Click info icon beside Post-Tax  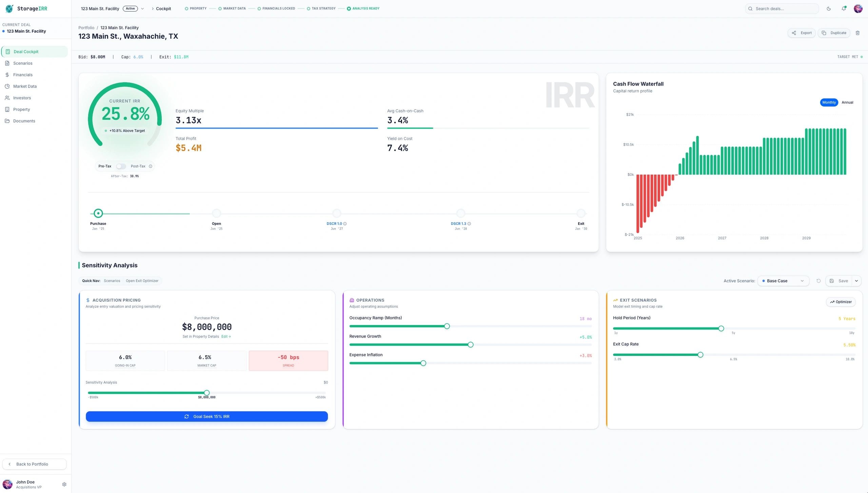click(151, 166)
